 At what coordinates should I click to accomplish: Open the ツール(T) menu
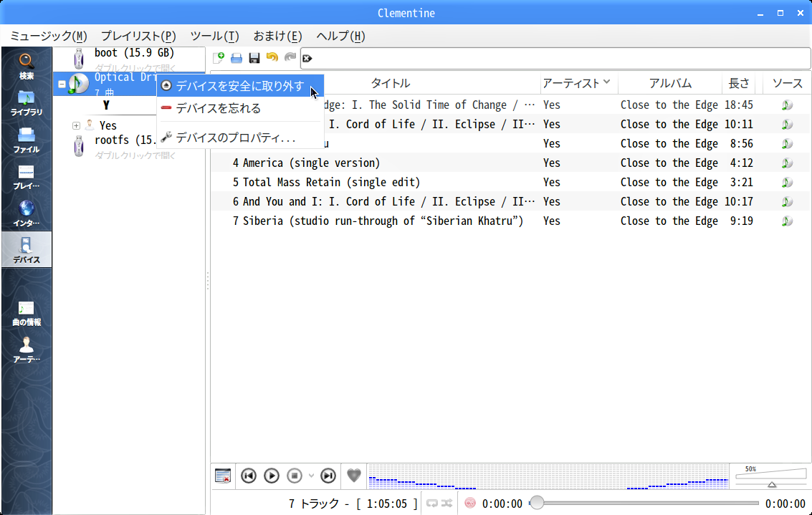(214, 37)
